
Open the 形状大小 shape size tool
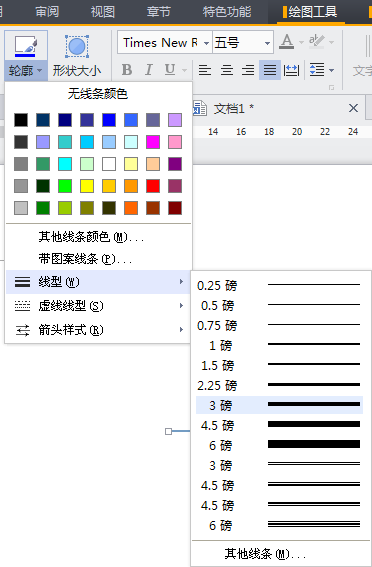[x=77, y=56]
